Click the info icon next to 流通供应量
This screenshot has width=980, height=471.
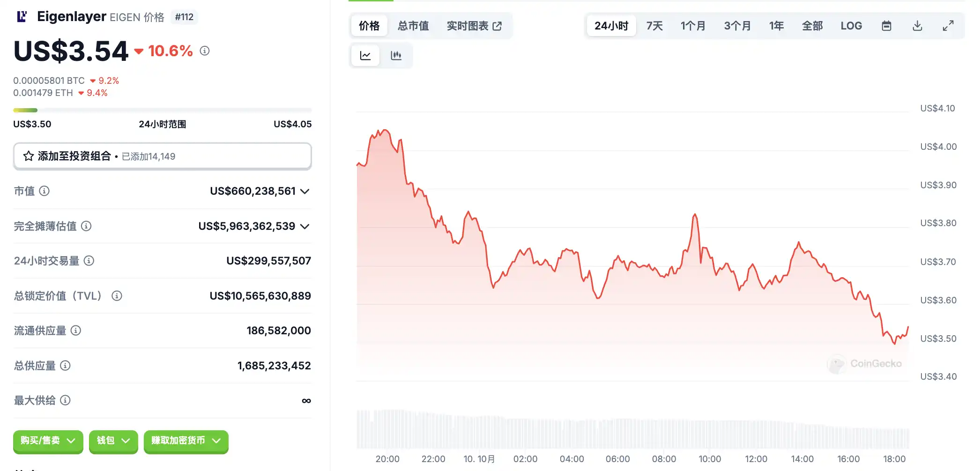[76, 331]
